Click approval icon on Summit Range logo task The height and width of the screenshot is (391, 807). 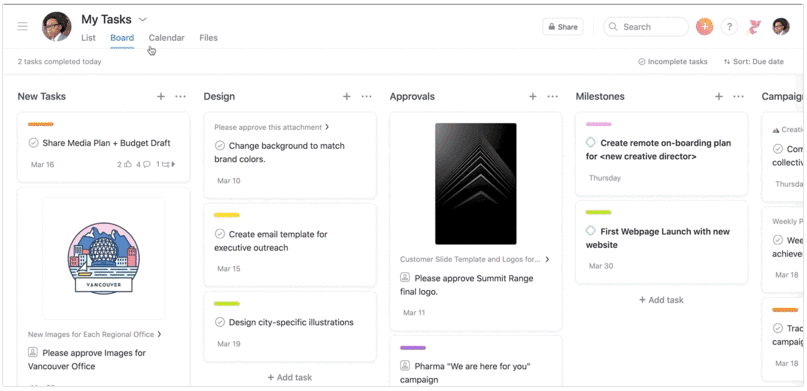pyautogui.click(x=405, y=278)
